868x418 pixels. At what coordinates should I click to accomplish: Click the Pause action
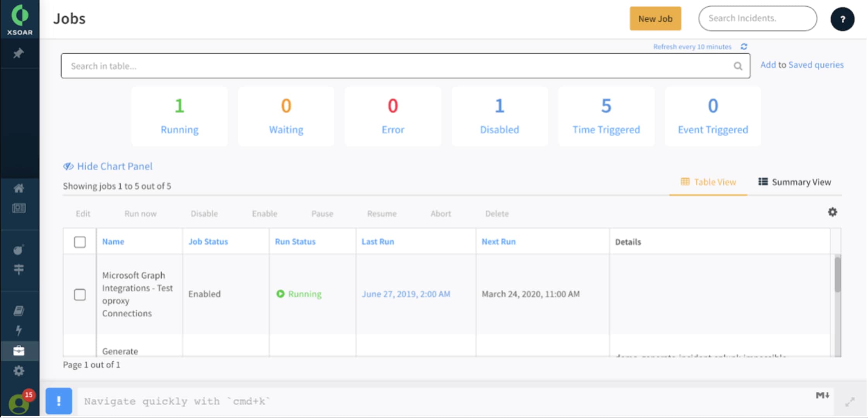pos(322,214)
